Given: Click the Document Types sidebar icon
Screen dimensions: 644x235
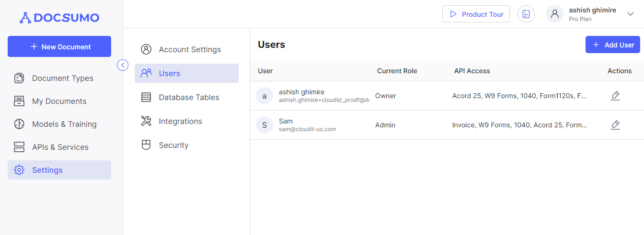Looking at the screenshot, I should click(x=19, y=78).
